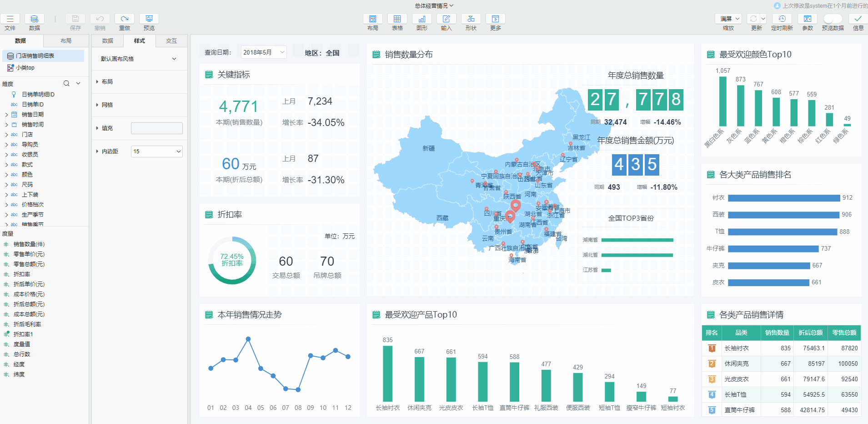
Task: Open the 定时刷新 (scheduled refresh) icon
Action: (x=782, y=19)
